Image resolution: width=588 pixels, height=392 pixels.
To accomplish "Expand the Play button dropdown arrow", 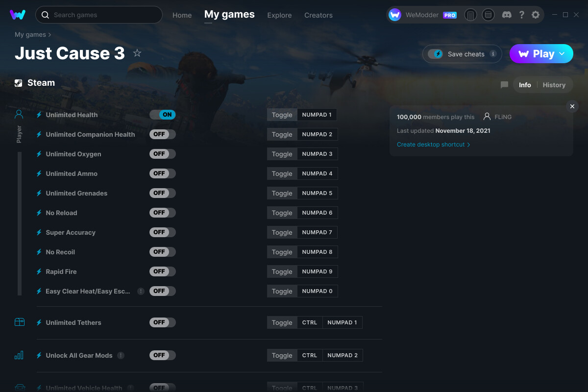I will tap(562, 53).
